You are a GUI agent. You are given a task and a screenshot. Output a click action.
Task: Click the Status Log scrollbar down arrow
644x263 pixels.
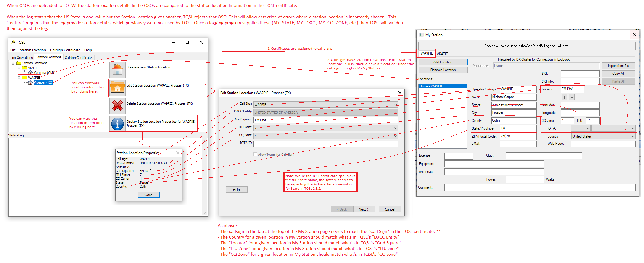[x=204, y=213]
